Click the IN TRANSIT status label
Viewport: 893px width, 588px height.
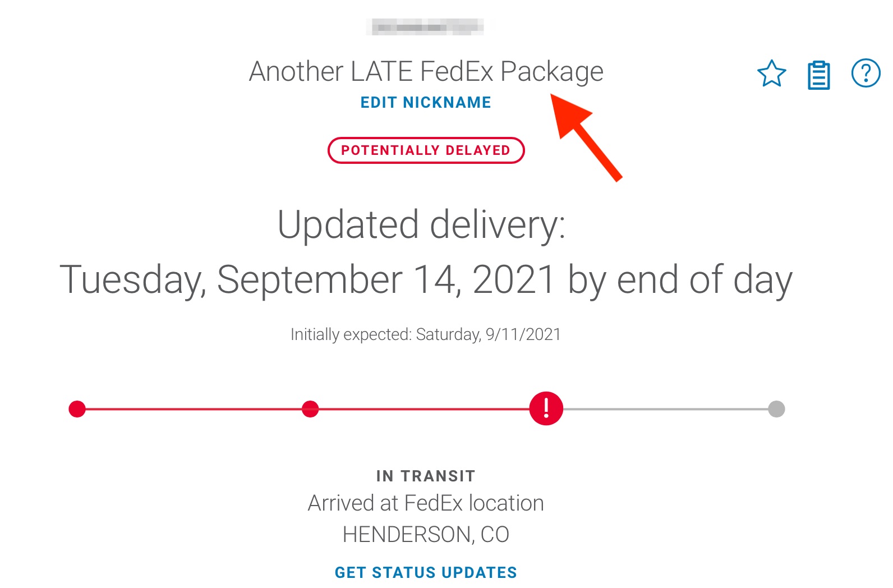tap(426, 476)
